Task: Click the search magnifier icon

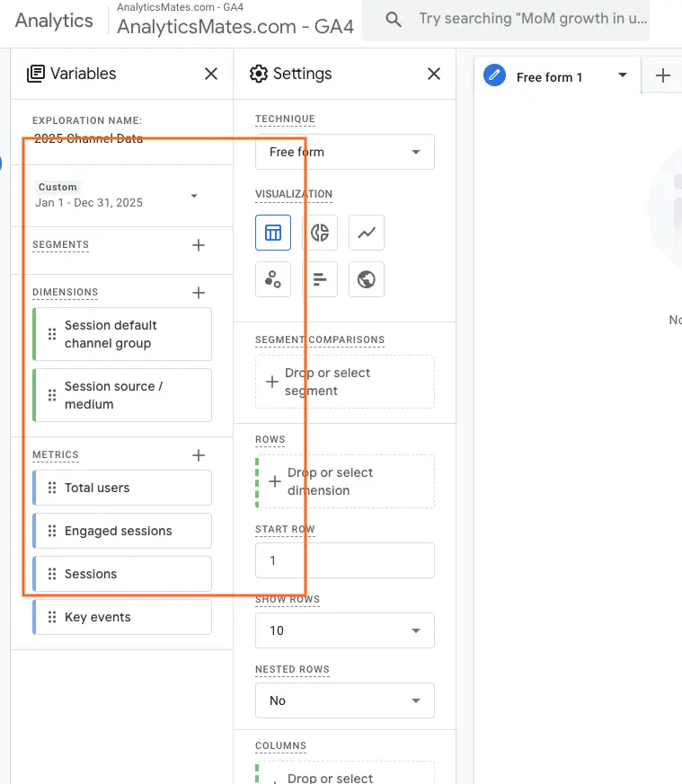Action: [394, 20]
